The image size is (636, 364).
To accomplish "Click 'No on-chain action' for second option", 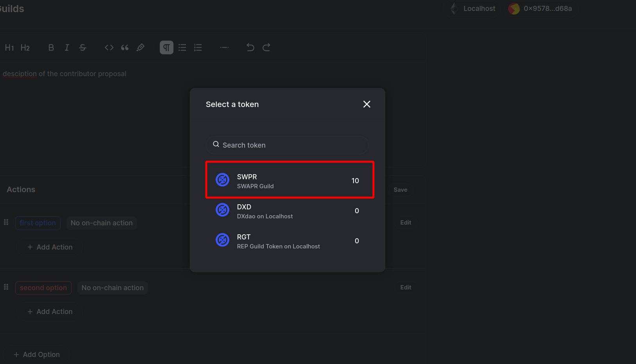I will pyautogui.click(x=113, y=288).
